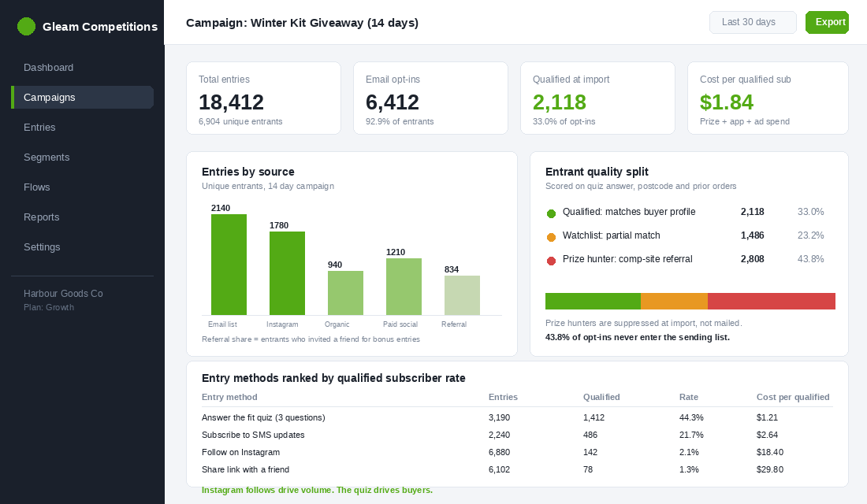Click the Email list bar labeled 2140
The height and width of the screenshot is (504, 867).
229,265
